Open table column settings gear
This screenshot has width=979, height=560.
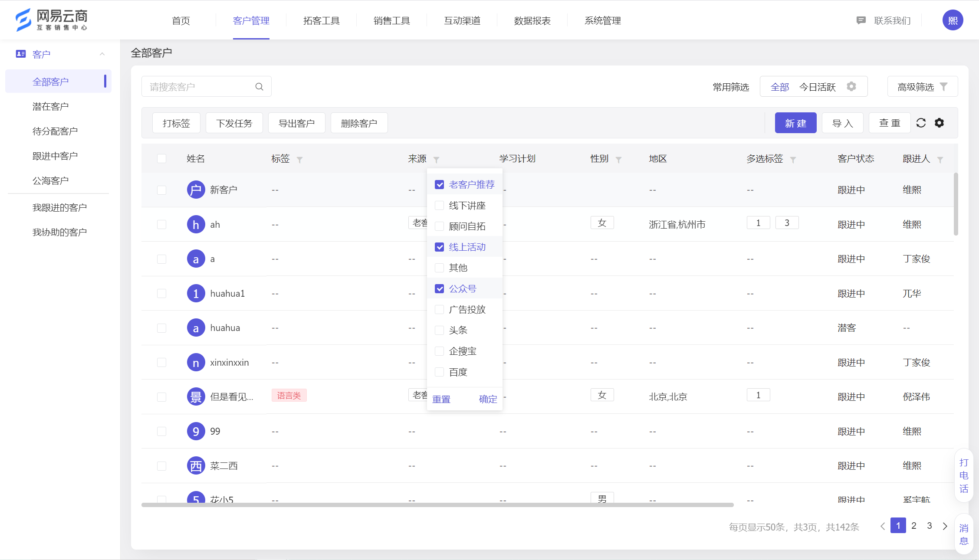tap(939, 123)
